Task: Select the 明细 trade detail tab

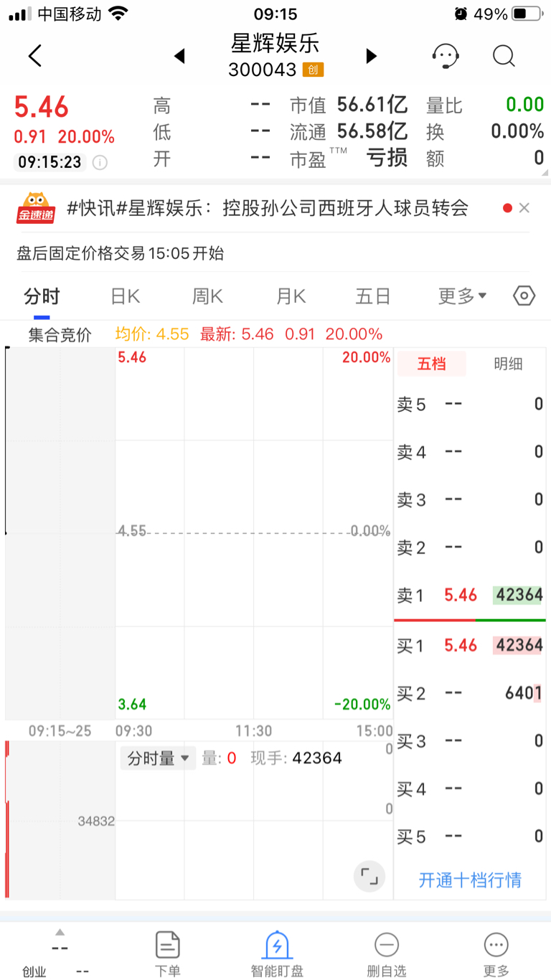Action: tap(508, 364)
